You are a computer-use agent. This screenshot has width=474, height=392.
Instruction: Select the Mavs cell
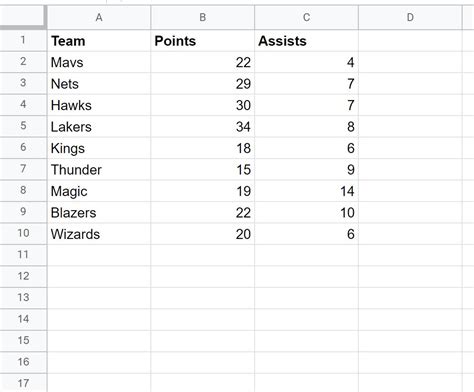pos(99,62)
